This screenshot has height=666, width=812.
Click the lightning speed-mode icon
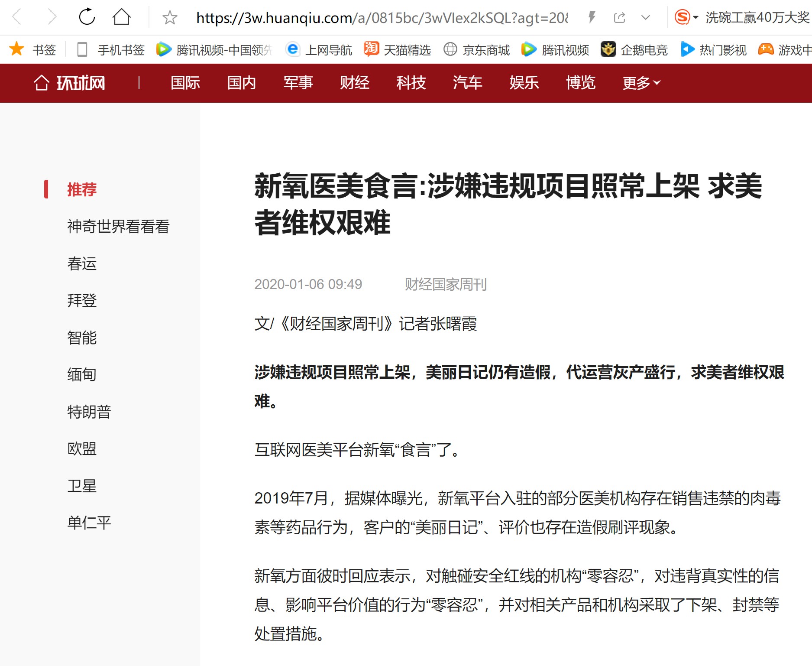point(592,17)
